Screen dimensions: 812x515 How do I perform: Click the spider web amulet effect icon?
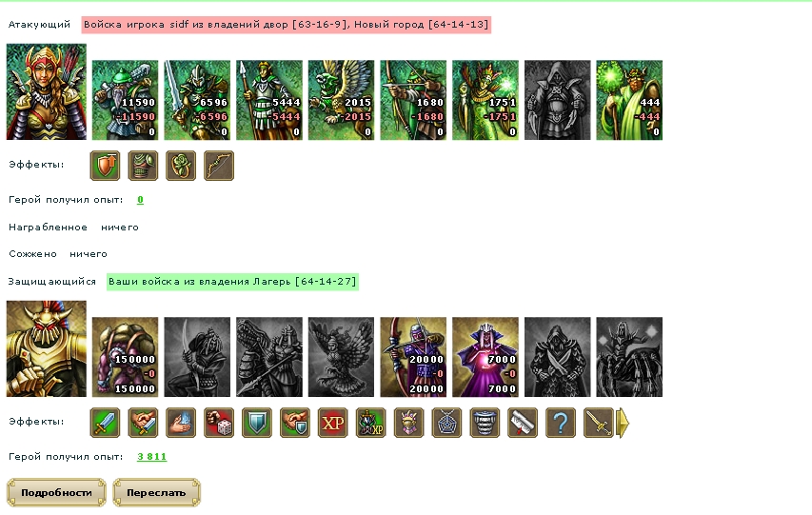click(446, 423)
